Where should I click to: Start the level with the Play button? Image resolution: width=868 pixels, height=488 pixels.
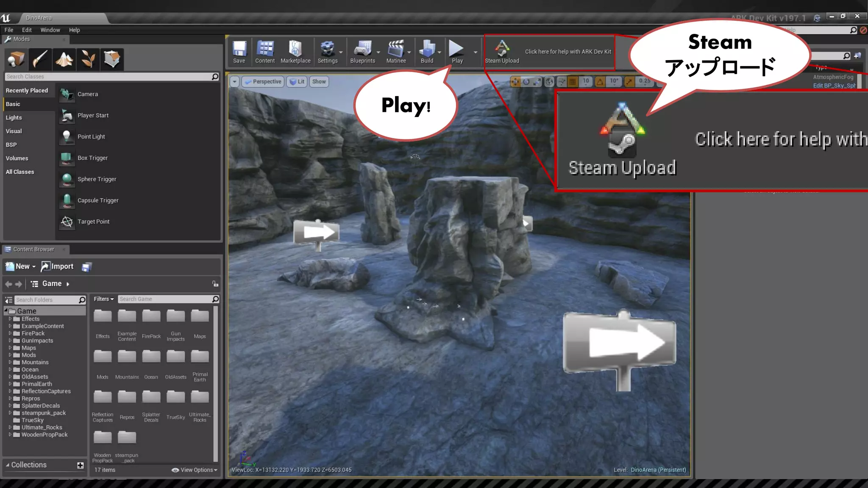click(x=457, y=52)
